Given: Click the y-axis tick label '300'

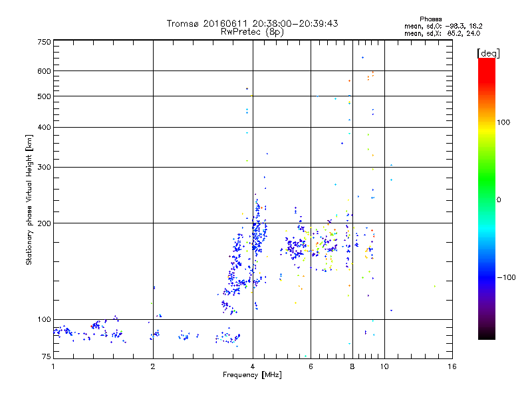Looking at the screenshot, I should point(44,168).
